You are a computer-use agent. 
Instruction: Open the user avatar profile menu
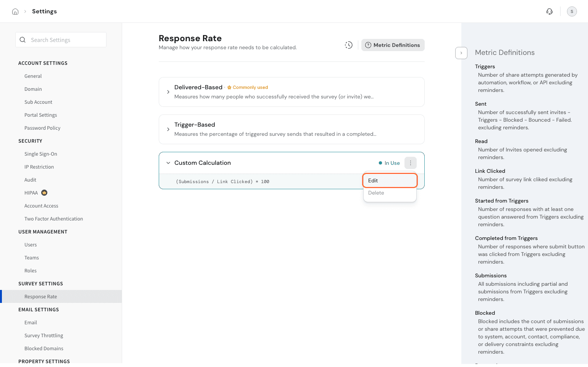(x=572, y=11)
